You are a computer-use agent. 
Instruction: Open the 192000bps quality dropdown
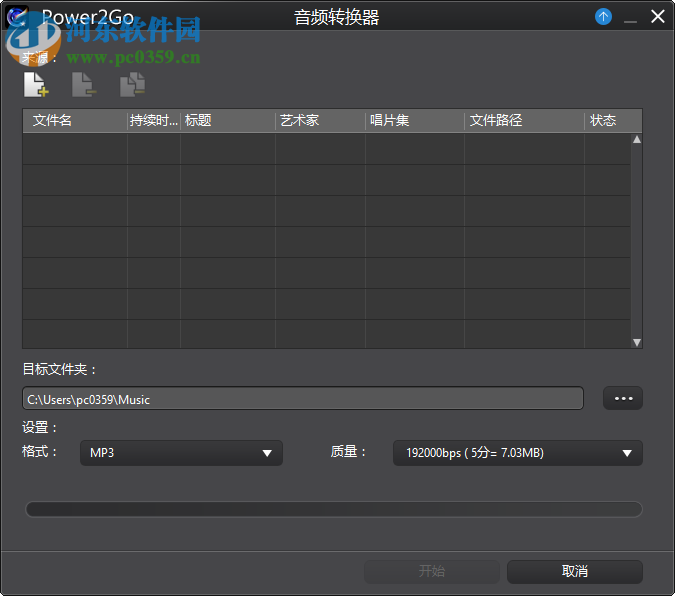coord(518,453)
